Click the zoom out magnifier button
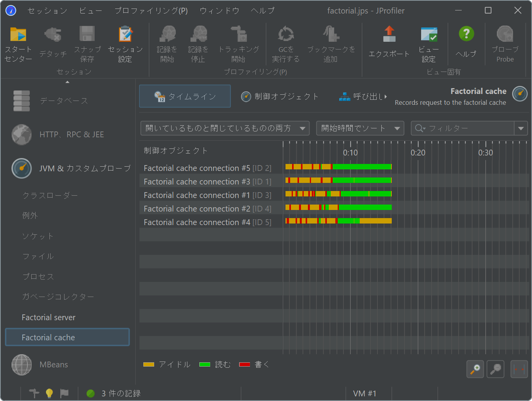This screenshot has width=532, height=401. [496, 369]
